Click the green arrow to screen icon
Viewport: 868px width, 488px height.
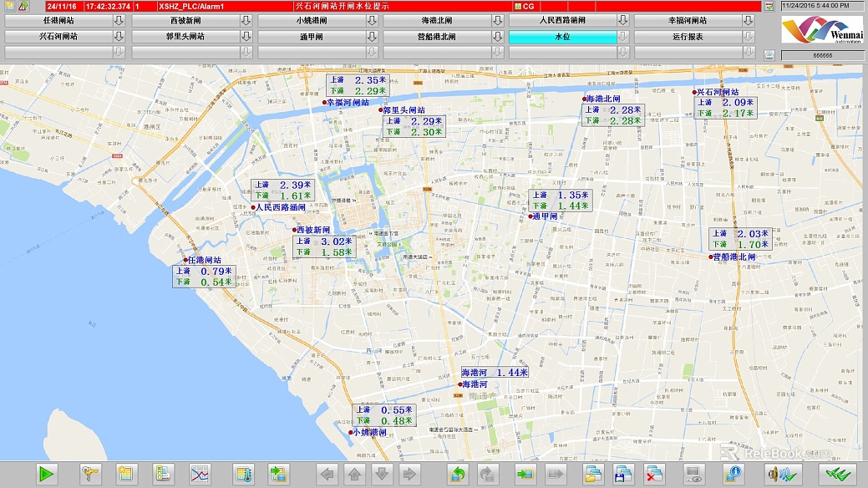tap(525, 474)
